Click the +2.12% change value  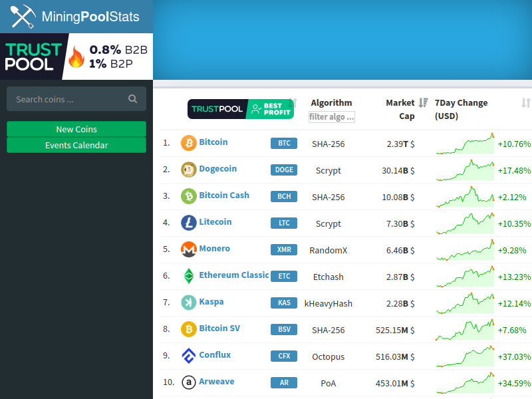[x=512, y=197]
